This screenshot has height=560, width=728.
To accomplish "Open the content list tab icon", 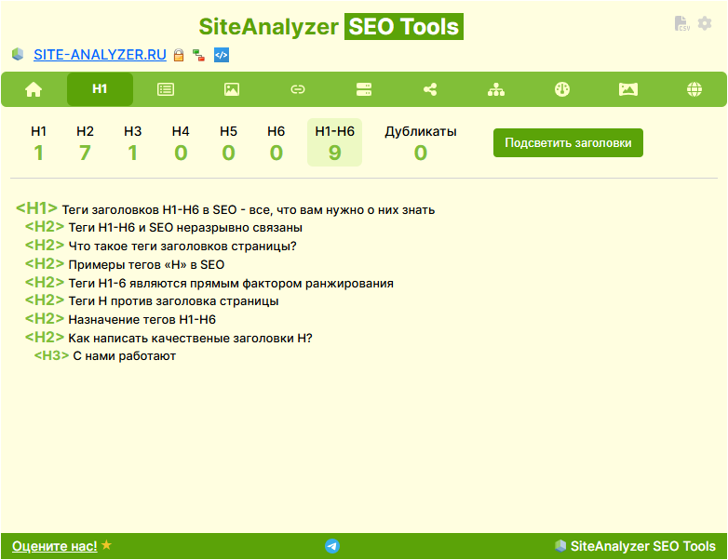I will [166, 89].
